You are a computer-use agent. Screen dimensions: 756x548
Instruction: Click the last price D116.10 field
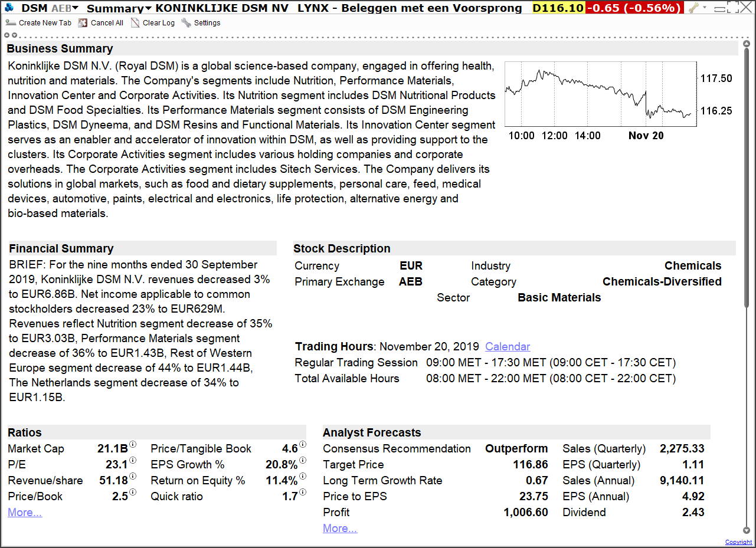coord(558,8)
